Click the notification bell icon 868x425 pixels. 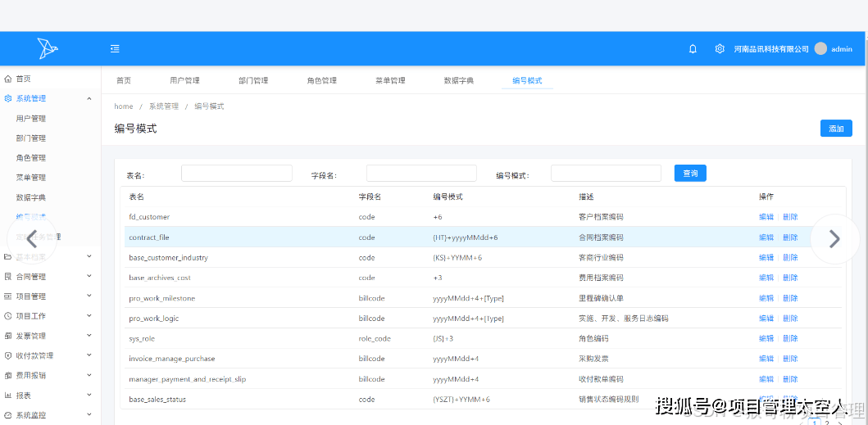tap(693, 49)
